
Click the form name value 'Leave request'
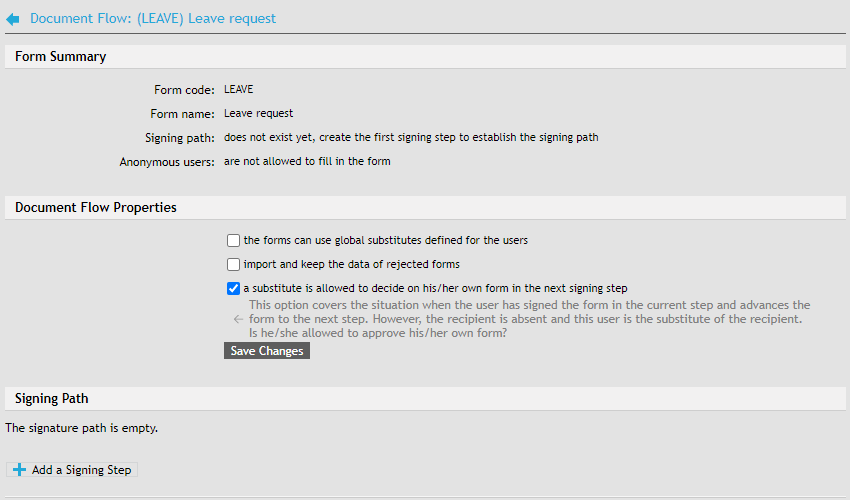[258, 114]
